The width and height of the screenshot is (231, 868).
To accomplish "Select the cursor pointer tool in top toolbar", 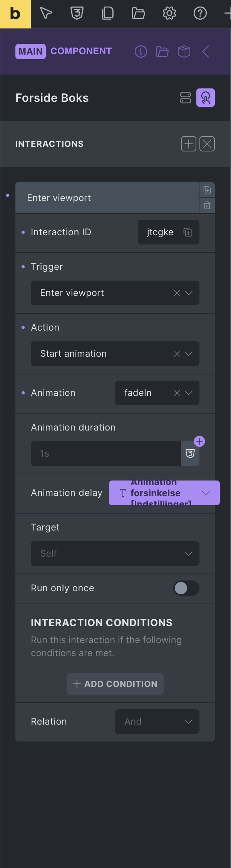I will [46, 13].
